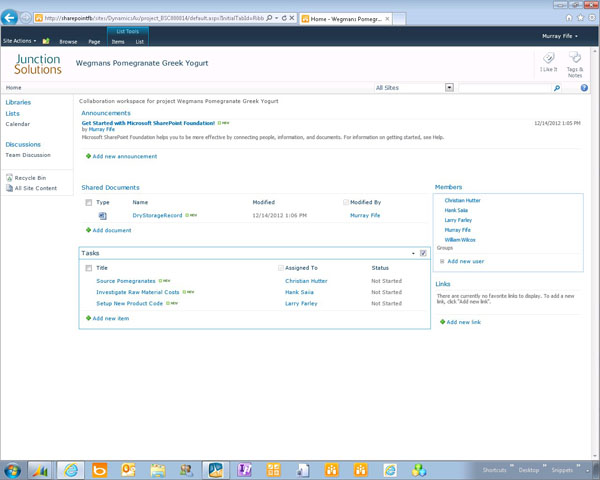Open the Windows Start orb

(x=11, y=470)
